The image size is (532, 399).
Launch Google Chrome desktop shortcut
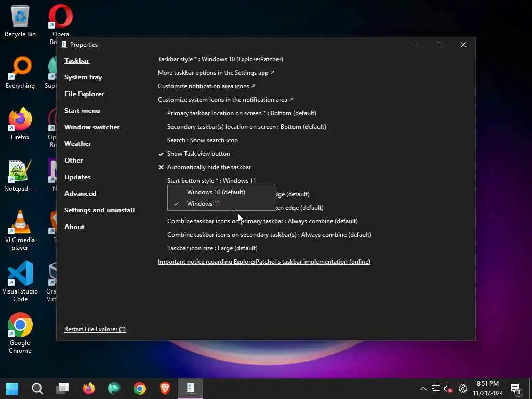tap(20, 334)
